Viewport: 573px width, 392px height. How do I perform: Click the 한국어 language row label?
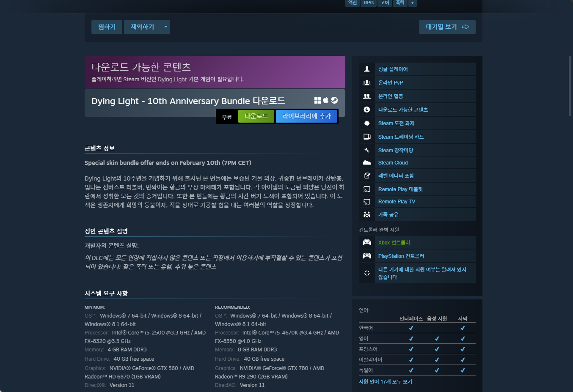pos(366,328)
